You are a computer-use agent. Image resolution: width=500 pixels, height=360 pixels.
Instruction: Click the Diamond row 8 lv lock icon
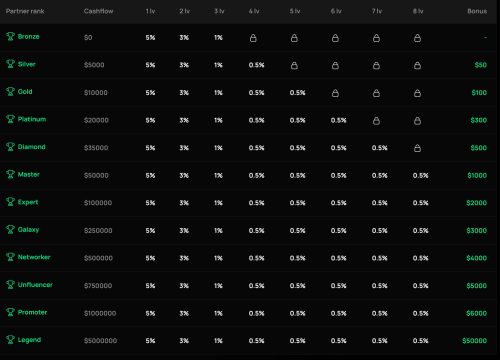click(x=417, y=148)
